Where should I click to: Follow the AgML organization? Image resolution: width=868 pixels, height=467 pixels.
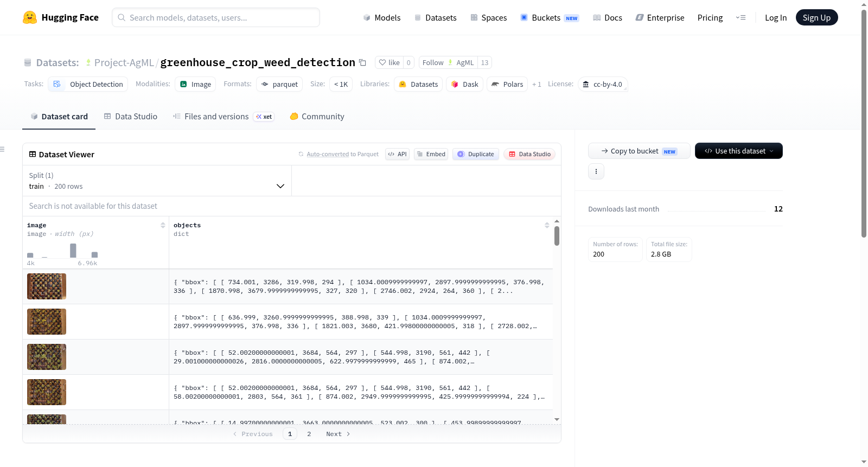448,62
